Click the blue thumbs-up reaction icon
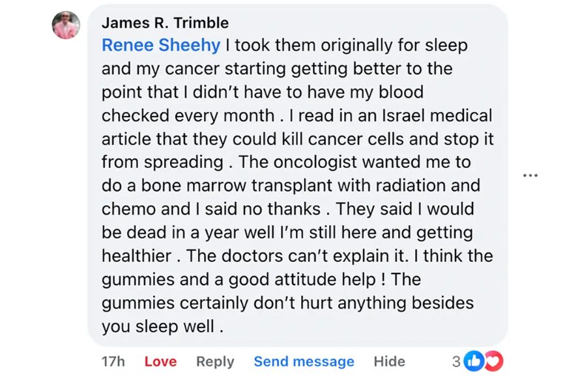The image size is (563, 392). click(x=474, y=361)
